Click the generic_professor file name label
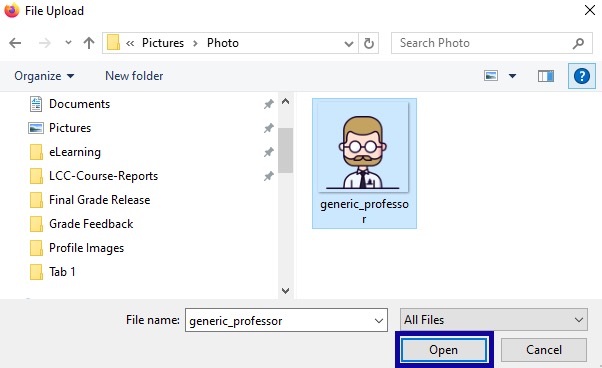The image size is (602, 368). [364, 211]
